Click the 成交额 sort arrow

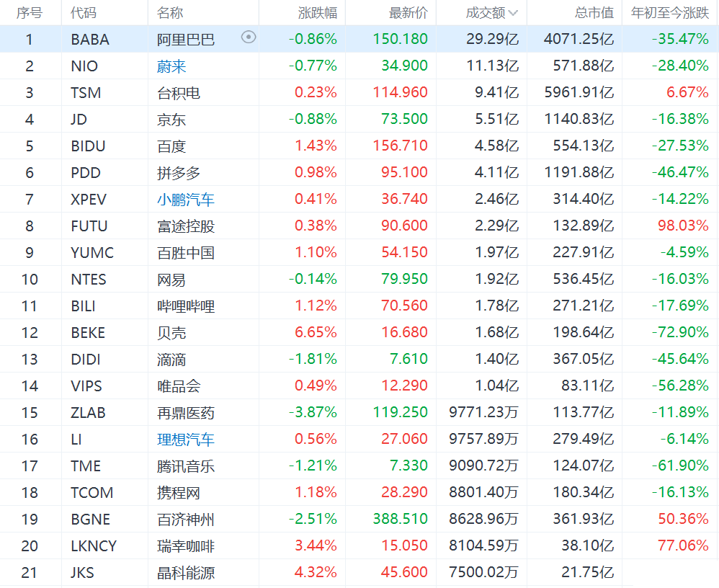click(x=513, y=13)
